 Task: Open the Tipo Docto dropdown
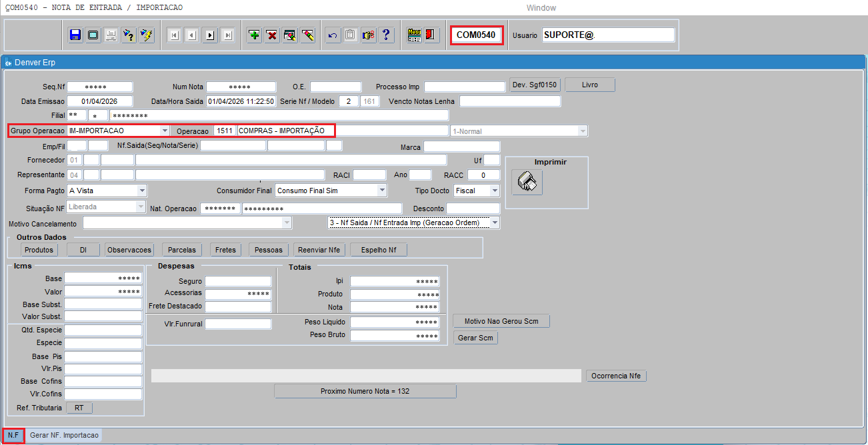pos(494,191)
